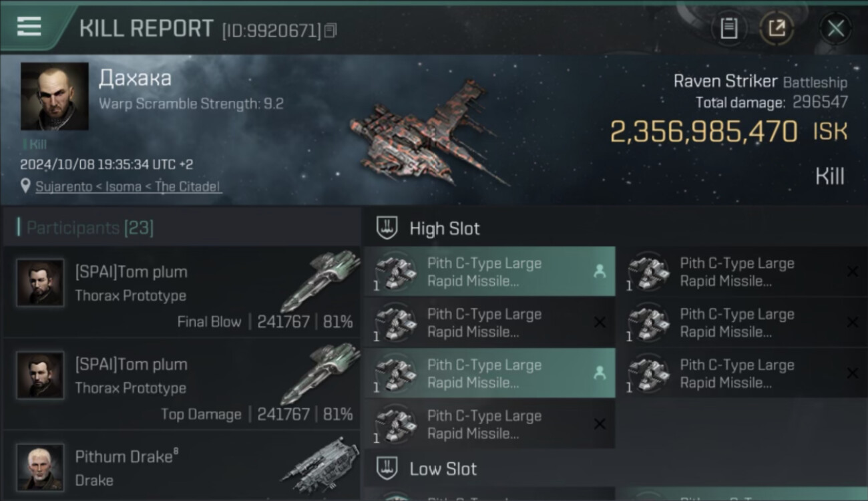Click X on top right-column missile launcher
Image resolution: width=868 pixels, height=501 pixels.
tap(852, 272)
